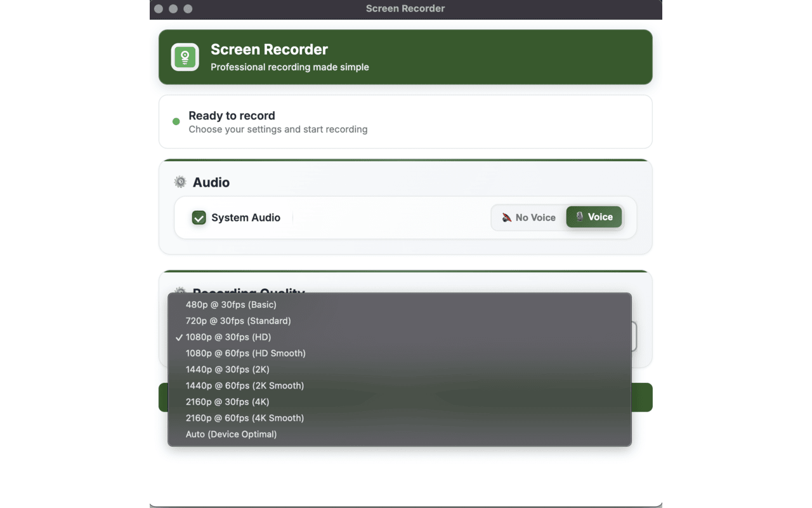Enable the Voice recording mode
The height and width of the screenshot is (508, 812).
594,217
